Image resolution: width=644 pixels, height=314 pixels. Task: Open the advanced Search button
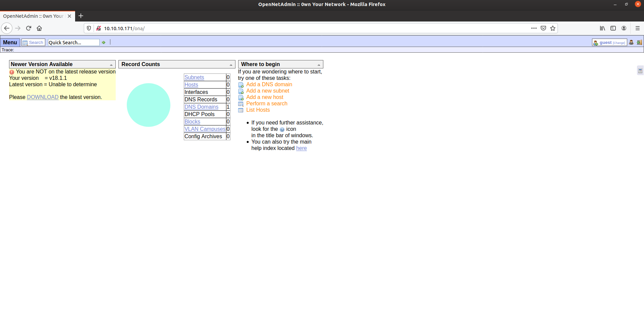[33, 43]
